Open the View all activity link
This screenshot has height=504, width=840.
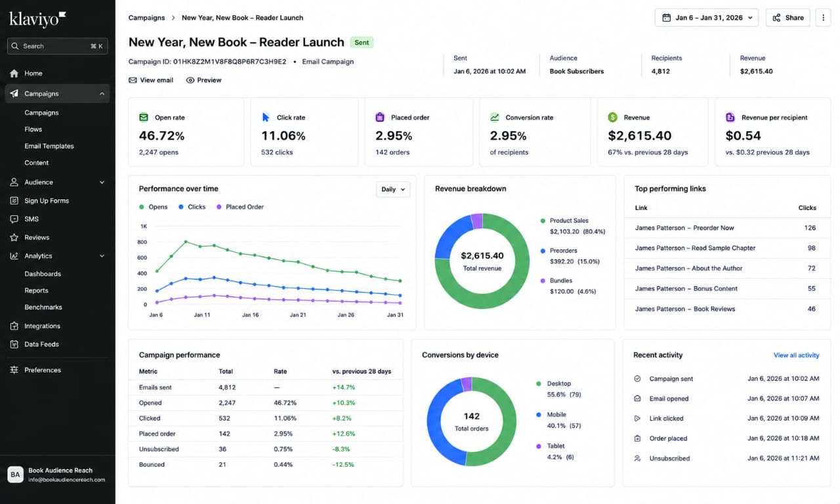[x=796, y=355]
